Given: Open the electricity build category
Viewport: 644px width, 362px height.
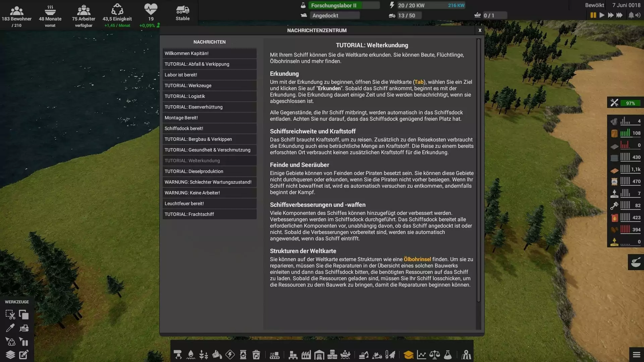Looking at the screenshot, I should pyautogui.click(x=230, y=355).
